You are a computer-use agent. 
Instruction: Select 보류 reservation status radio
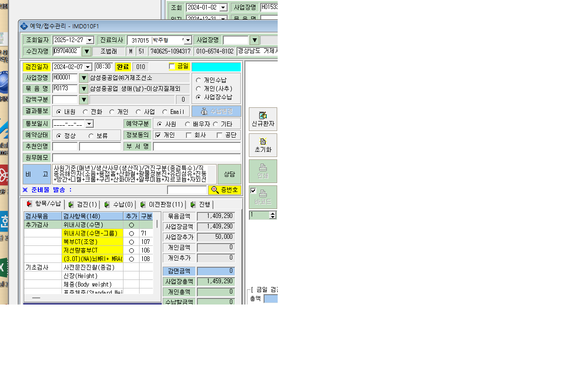click(x=91, y=136)
